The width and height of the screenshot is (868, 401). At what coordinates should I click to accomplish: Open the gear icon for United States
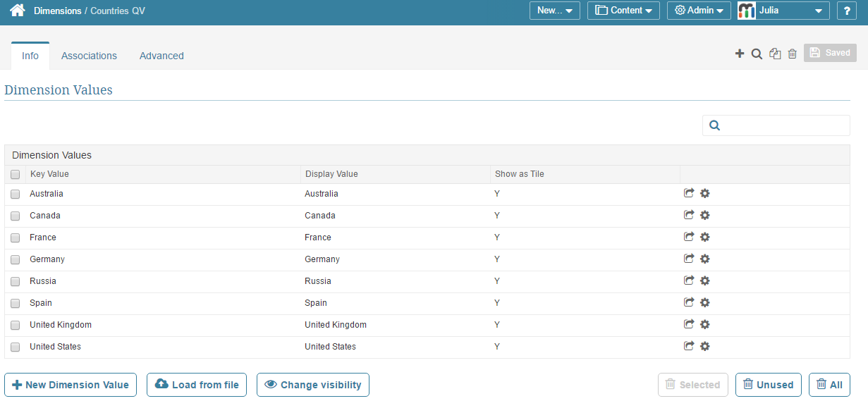click(704, 347)
